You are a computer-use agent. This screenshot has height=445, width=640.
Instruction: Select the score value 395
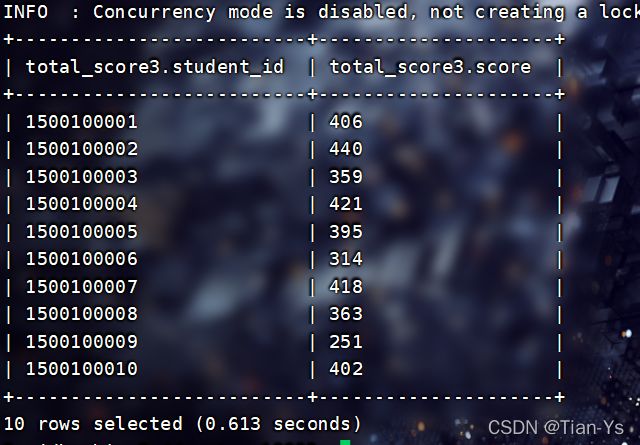click(346, 231)
